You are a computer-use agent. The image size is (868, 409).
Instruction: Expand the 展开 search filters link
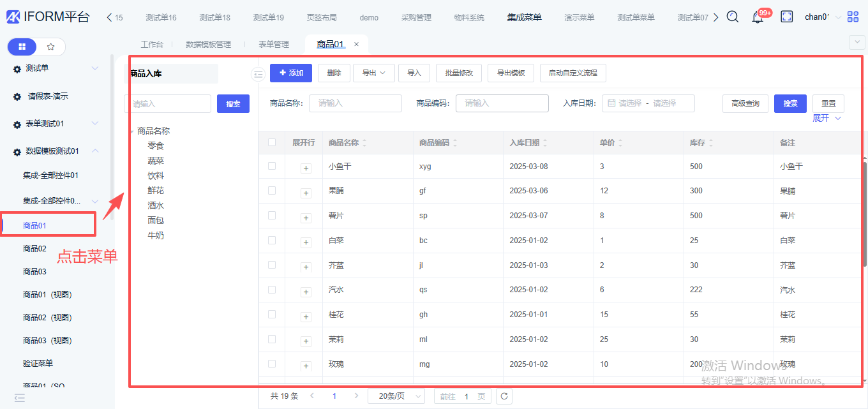[x=827, y=119]
